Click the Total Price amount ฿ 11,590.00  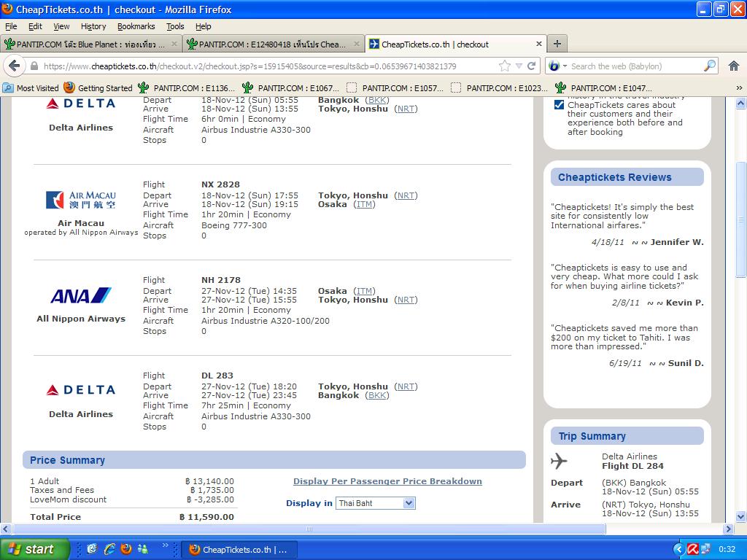pyautogui.click(x=206, y=517)
